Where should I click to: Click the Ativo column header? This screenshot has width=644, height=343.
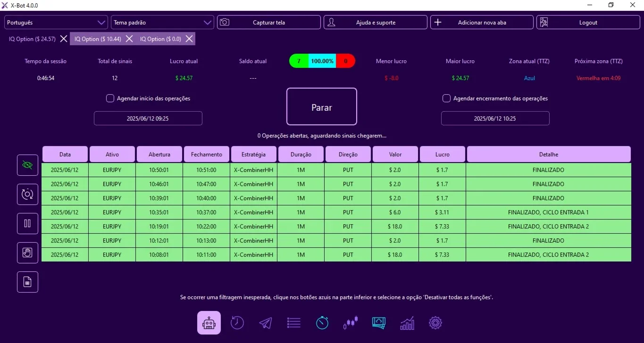pos(112,154)
